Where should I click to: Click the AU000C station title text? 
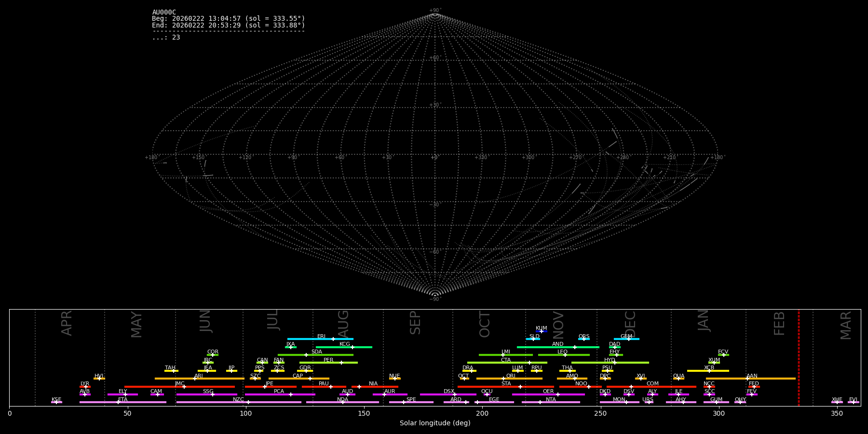[x=164, y=13]
